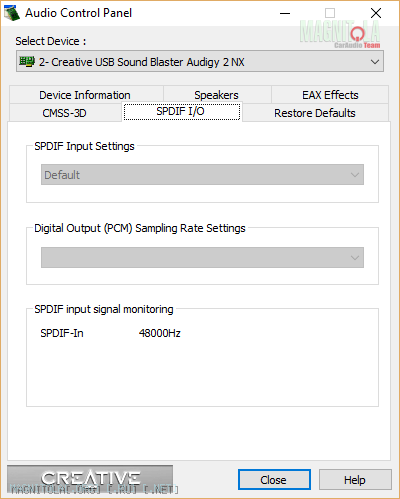Close the window with the X button
The width and height of the screenshot is (400, 499).
coord(376,13)
